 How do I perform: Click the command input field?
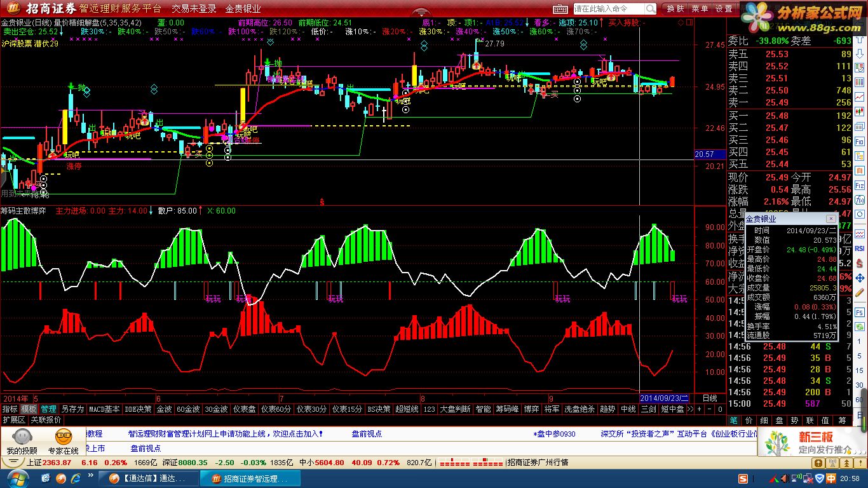coord(609,9)
